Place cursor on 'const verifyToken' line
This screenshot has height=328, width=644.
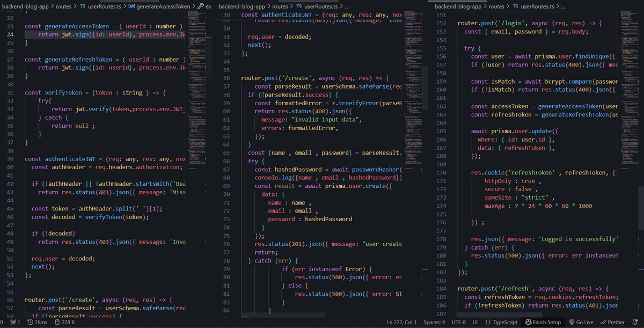point(96,93)
